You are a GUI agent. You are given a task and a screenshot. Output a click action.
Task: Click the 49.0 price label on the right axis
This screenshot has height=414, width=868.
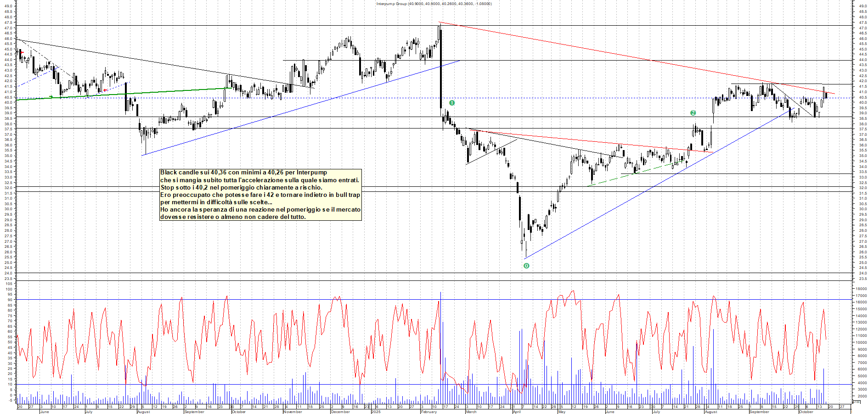[862, 6]
